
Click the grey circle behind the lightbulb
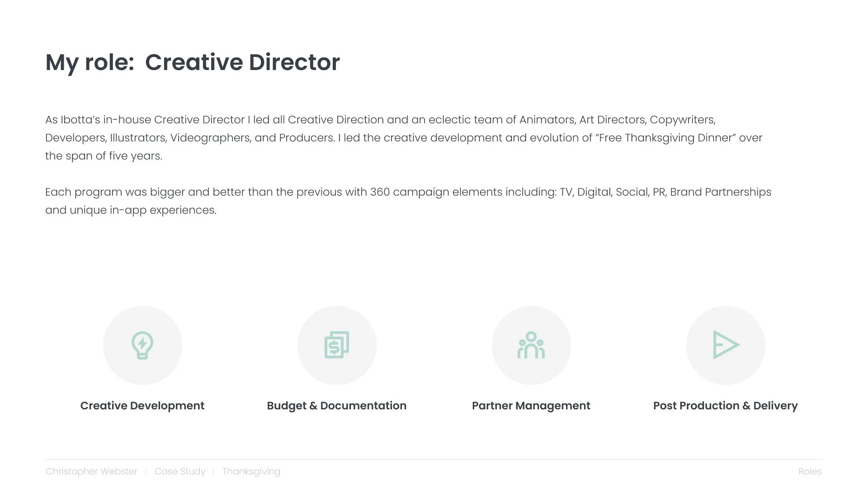click(x=142, y=345)
